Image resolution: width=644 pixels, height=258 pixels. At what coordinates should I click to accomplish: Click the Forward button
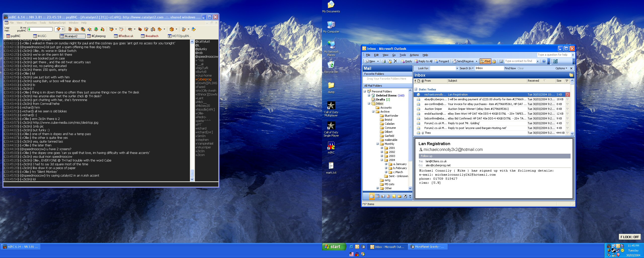[441, 61]
